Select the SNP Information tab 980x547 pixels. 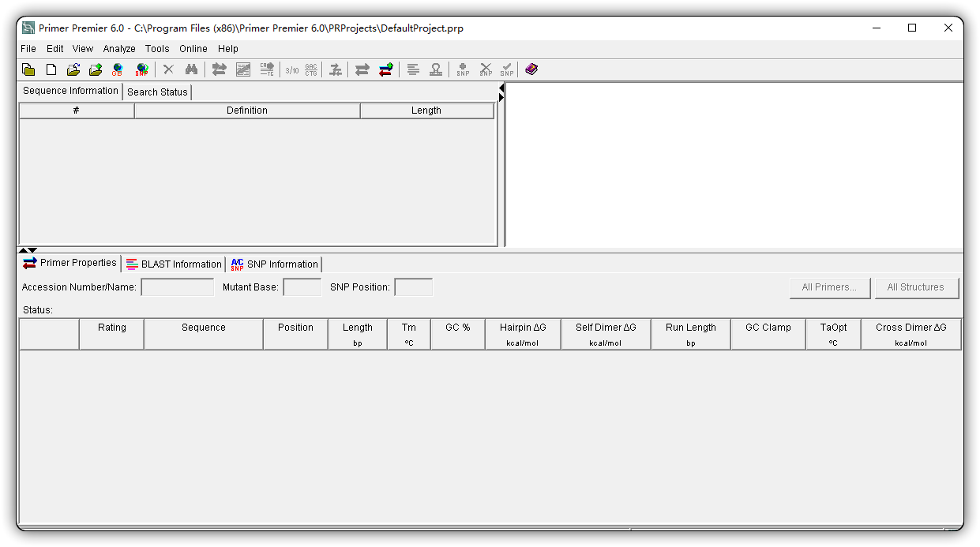[x=274, y=264]
